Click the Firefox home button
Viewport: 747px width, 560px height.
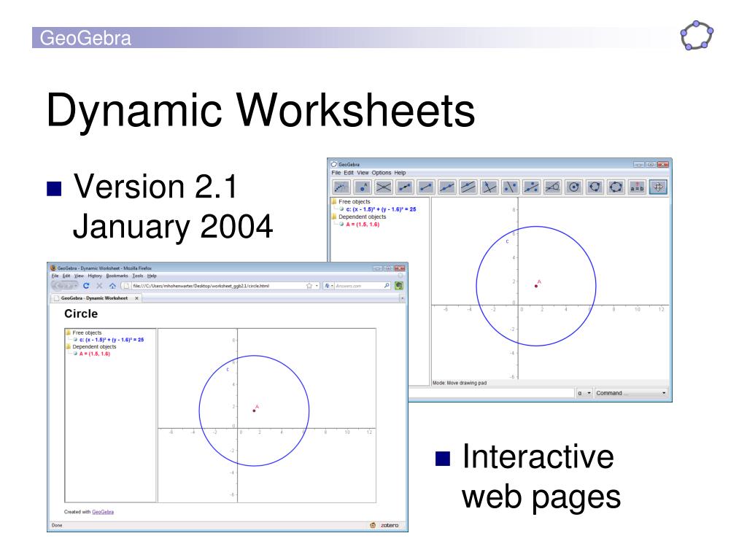coord(112,286)
